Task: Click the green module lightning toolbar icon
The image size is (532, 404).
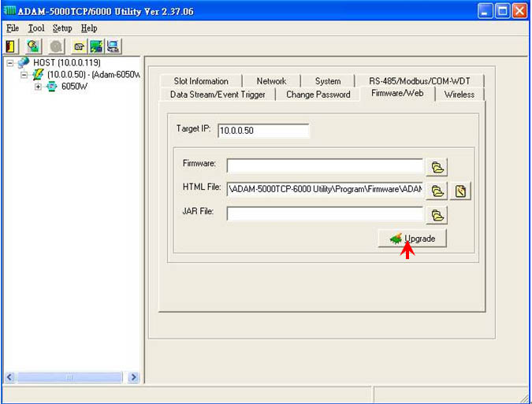Action: coord(96,46)
